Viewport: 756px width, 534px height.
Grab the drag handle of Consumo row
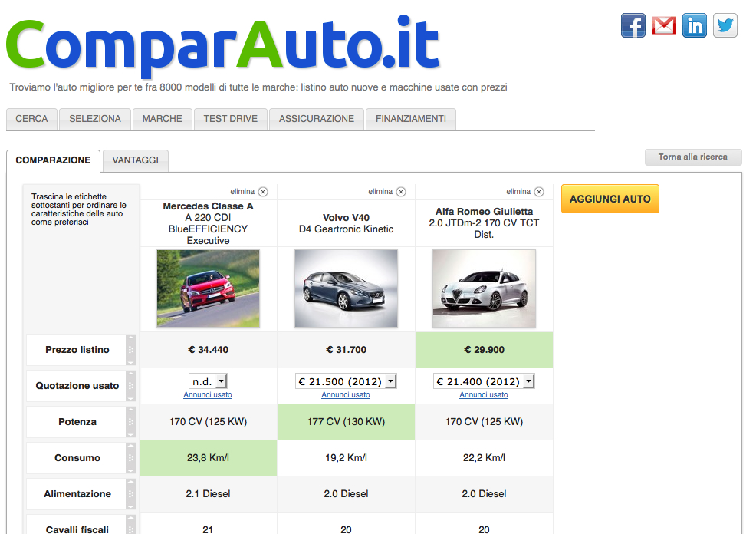coord(130,458)
